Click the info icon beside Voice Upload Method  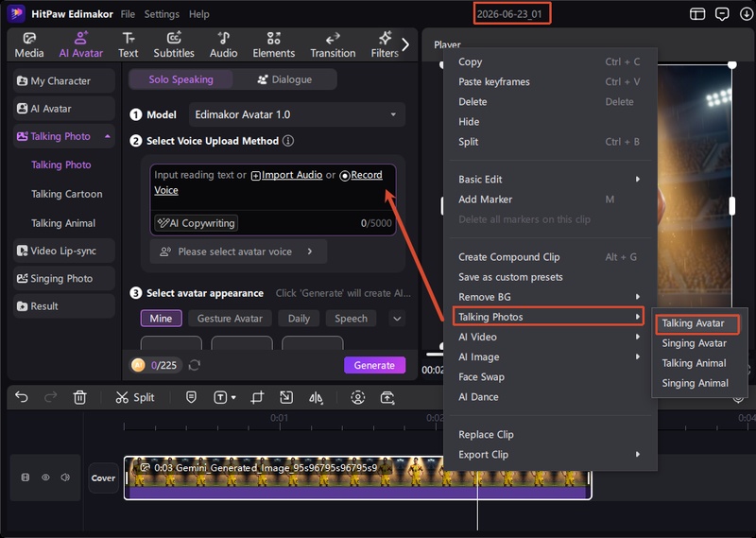[288, 141]
